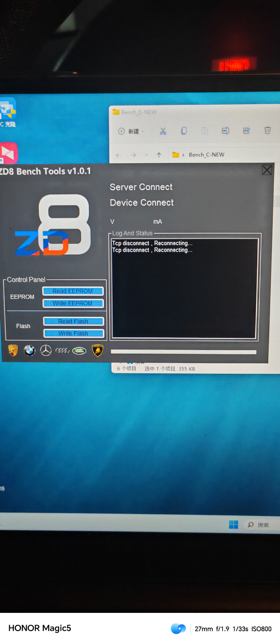Click Bench_C-NEW in Explorer's address bar

click(x=206, y=155)
